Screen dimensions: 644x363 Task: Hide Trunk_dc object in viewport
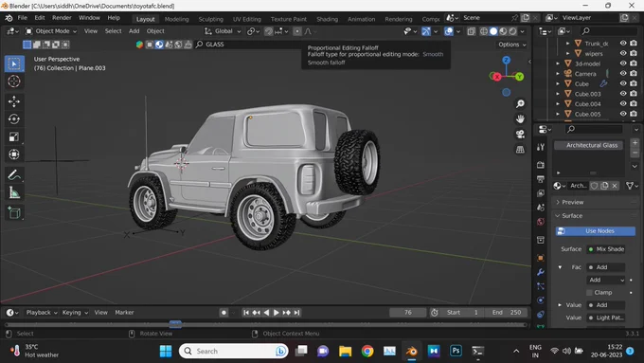pyautogui.click(x=623, y=44)
